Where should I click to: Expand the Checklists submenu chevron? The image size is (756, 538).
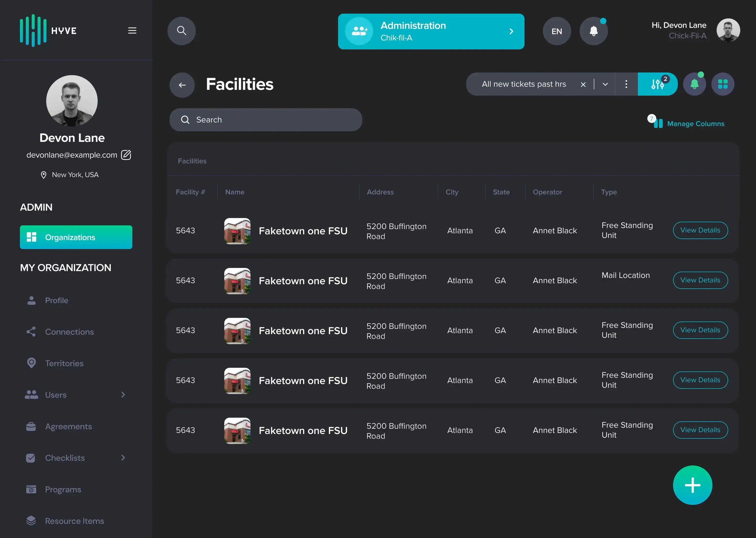coord(123,458)
